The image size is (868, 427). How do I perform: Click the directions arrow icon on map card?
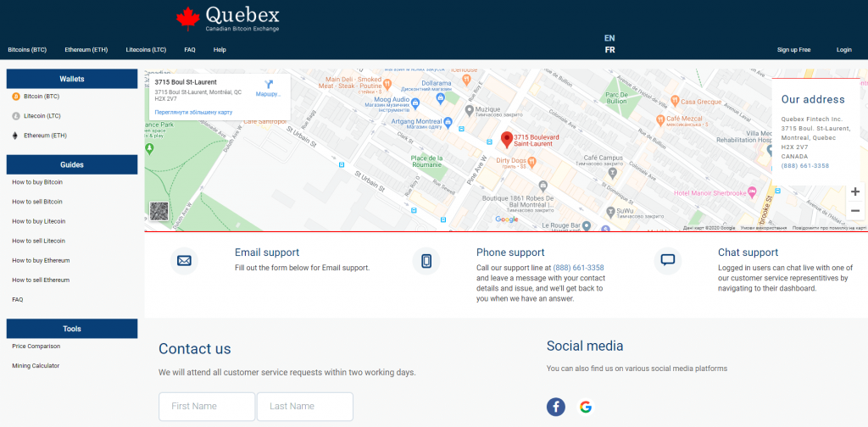coord(269,84)
